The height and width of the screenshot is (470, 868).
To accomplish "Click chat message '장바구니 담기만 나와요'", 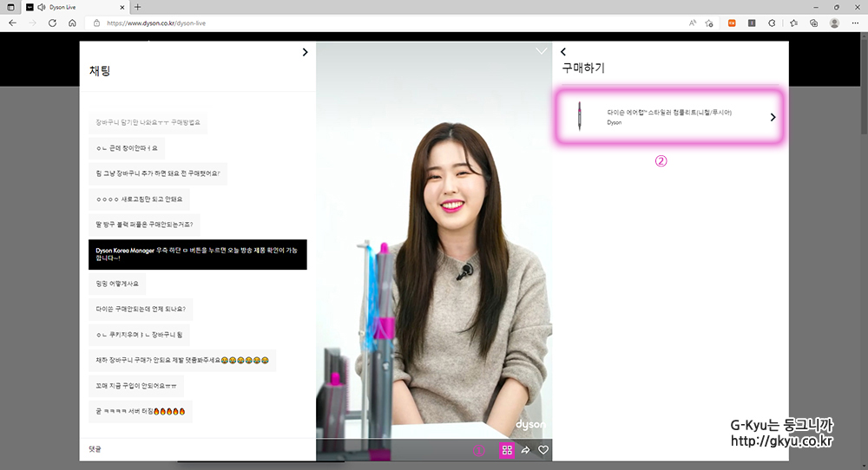I will 148,122.
